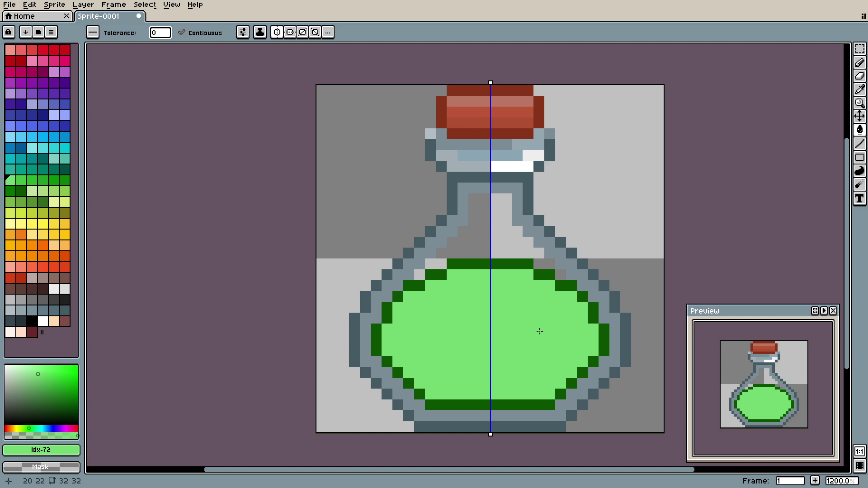Select the Zoom magnifier tool
Viewport: 868px width, 488px height.
[859, 103]
